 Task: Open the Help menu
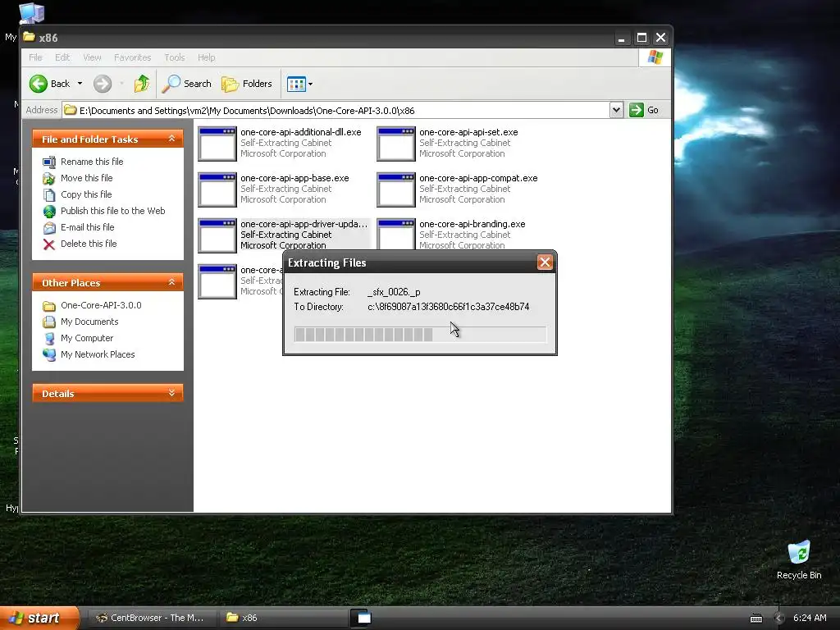(x=206, y=57)
